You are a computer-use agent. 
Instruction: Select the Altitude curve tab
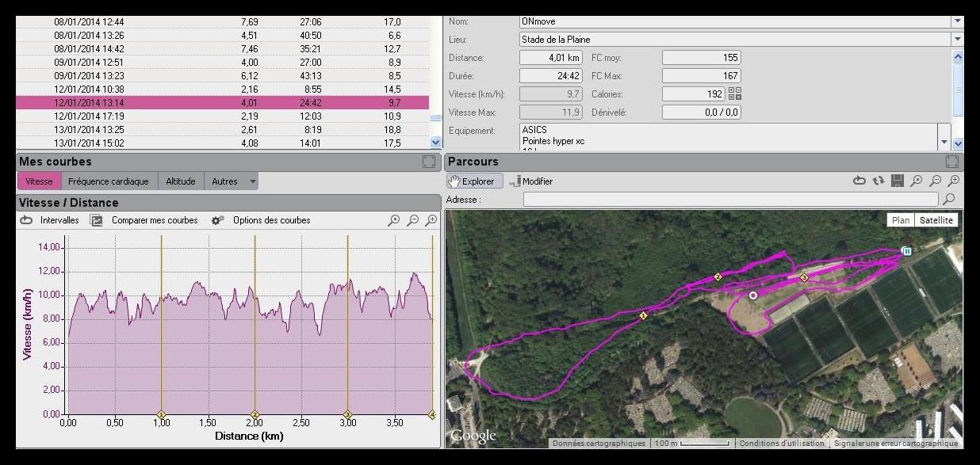coord(181,181)
